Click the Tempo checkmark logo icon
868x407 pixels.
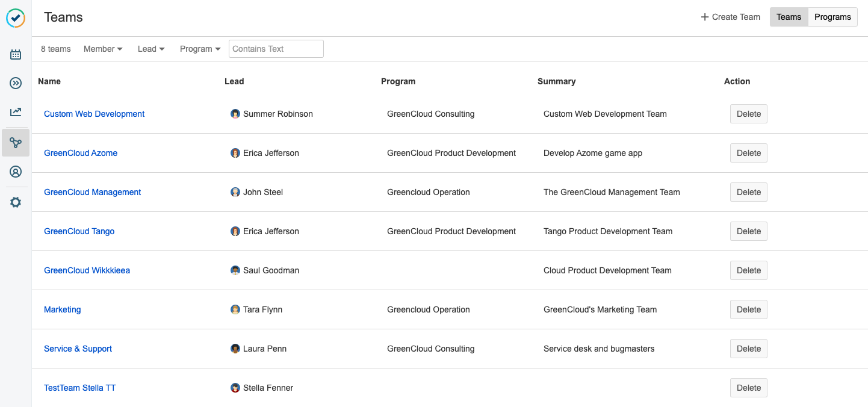click(16, 18)
